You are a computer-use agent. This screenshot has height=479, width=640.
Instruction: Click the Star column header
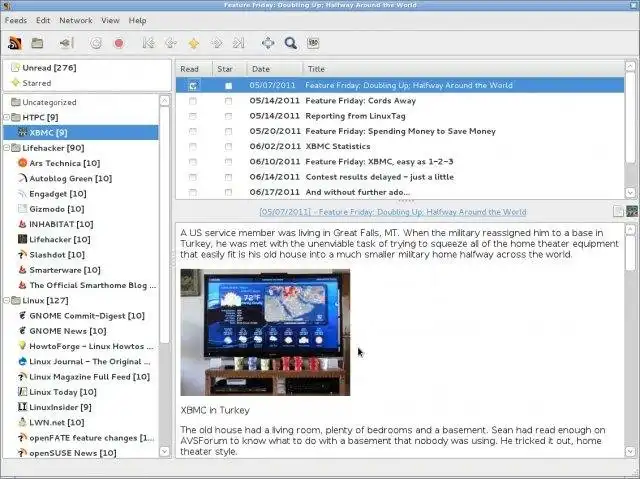(229, 69)
